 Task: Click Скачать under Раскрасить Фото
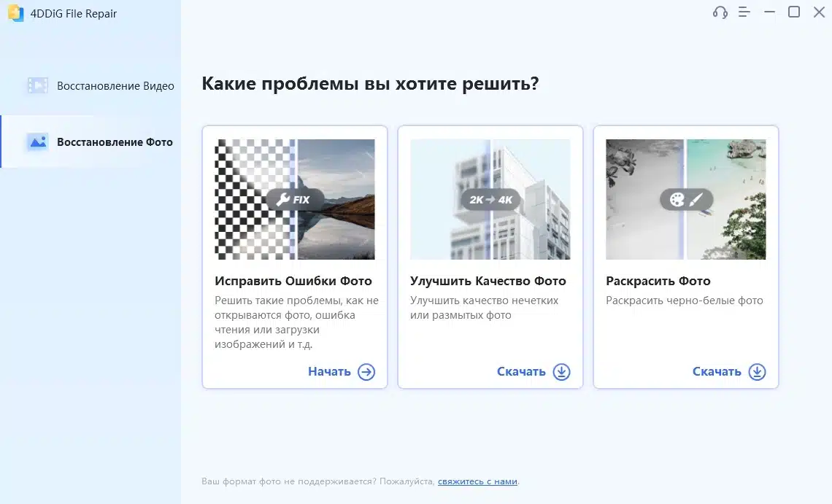pos(717,371)
